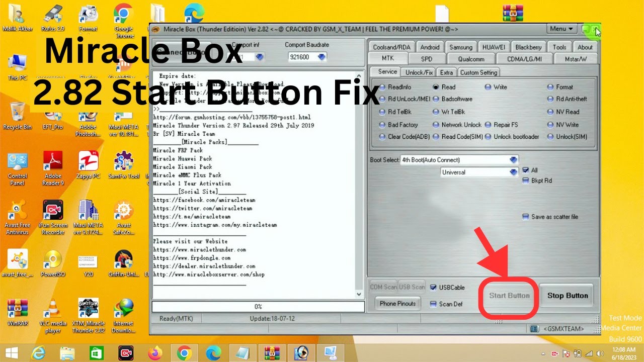
Task: Launch VLC media player from the desktop
Action: pyautogui.click(x=53, y=316)
